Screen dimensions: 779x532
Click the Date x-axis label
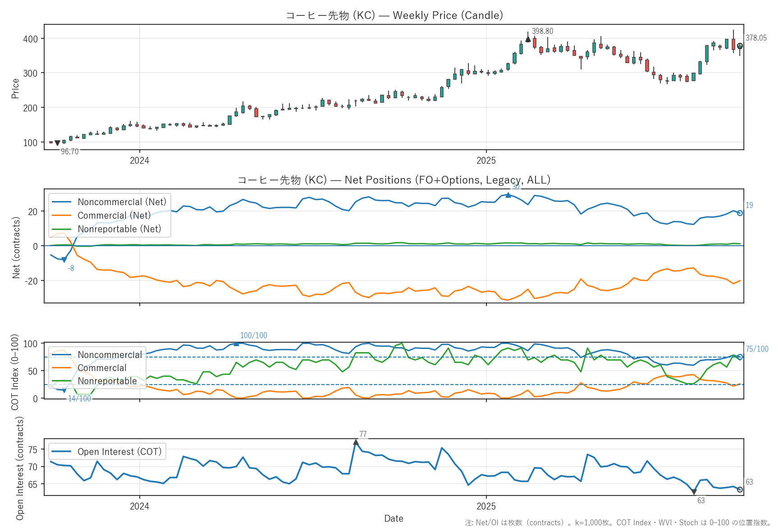coord(394,518)
